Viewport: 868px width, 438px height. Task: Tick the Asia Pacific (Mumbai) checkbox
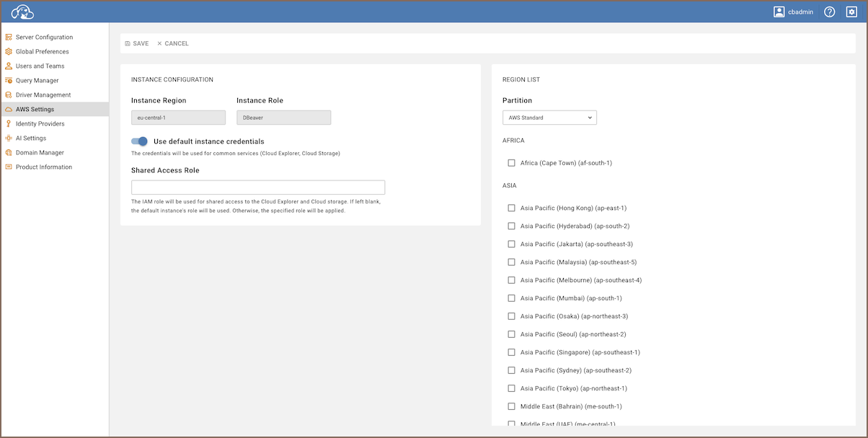(x=512, y=298)
